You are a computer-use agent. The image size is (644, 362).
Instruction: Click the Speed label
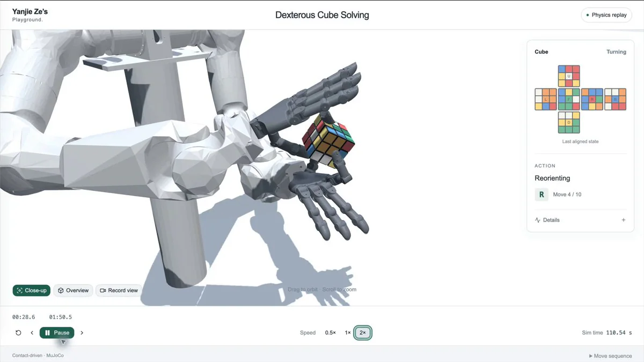pos(308,333)
